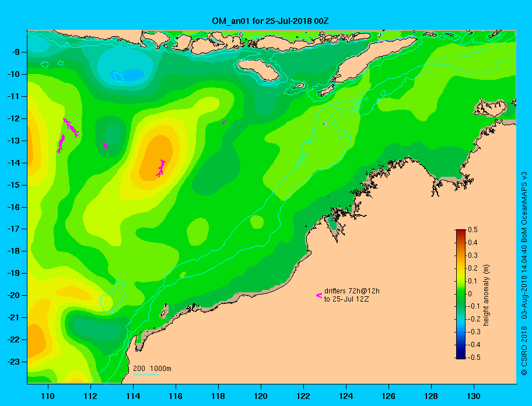The height and width of the screenshot is (406, 532).
Task: Click the 0.2 value on the colorbar
Action: (x=473, y=268)
